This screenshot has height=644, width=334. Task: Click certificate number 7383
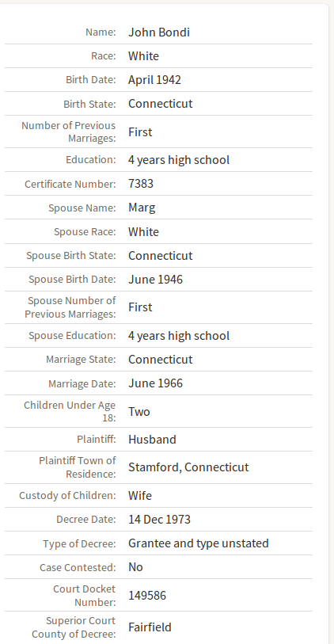pos(141,183)
